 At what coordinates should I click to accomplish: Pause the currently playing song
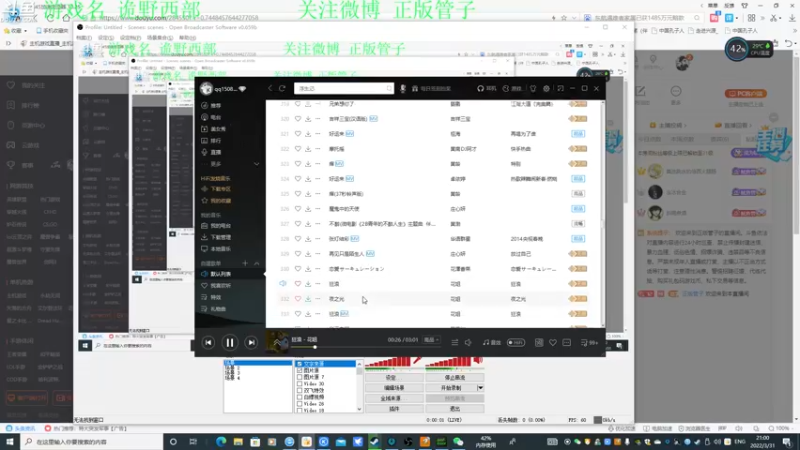(230, 343)
